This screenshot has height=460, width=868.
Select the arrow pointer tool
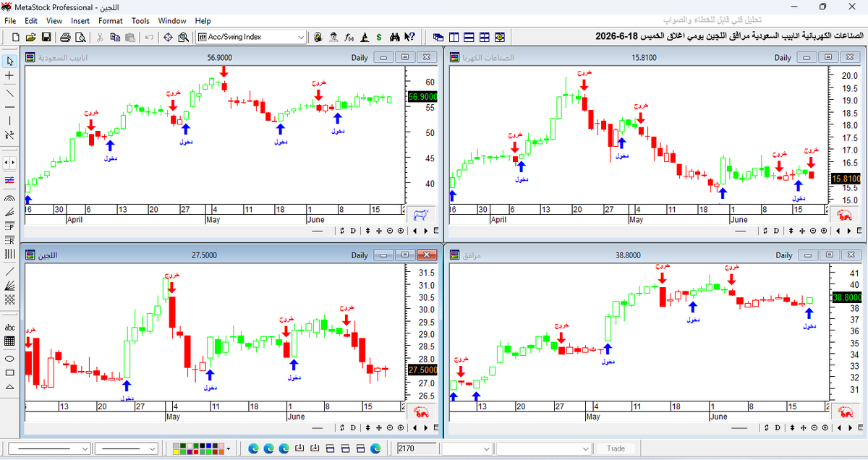tap(10, 61)
